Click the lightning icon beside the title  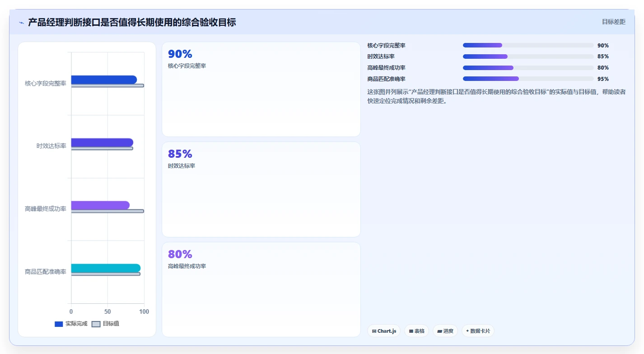coord(21,23)
